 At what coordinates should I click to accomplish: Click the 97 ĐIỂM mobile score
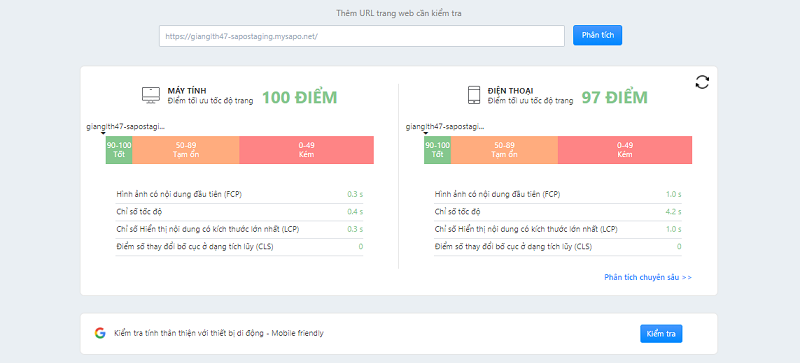[x=615, y=97]
